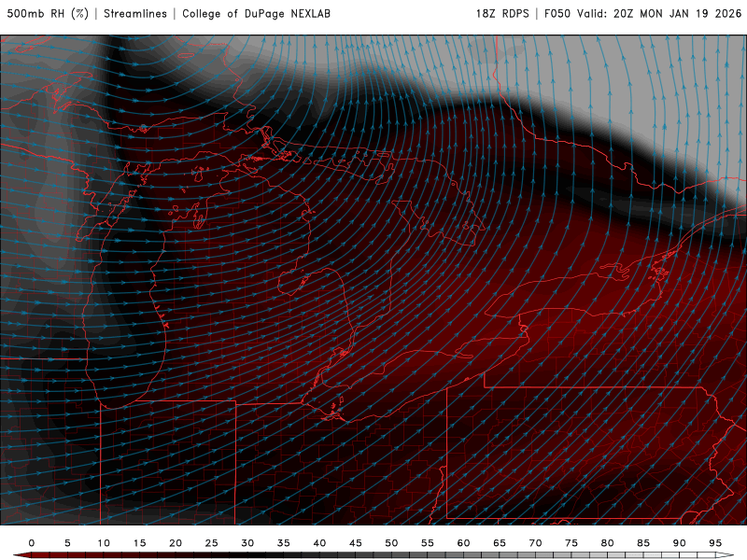Image resolution: width=747 pixels, height=560 pixels.
Task: Select the "18Z RDPS" model run label
Action: (502, 14)
